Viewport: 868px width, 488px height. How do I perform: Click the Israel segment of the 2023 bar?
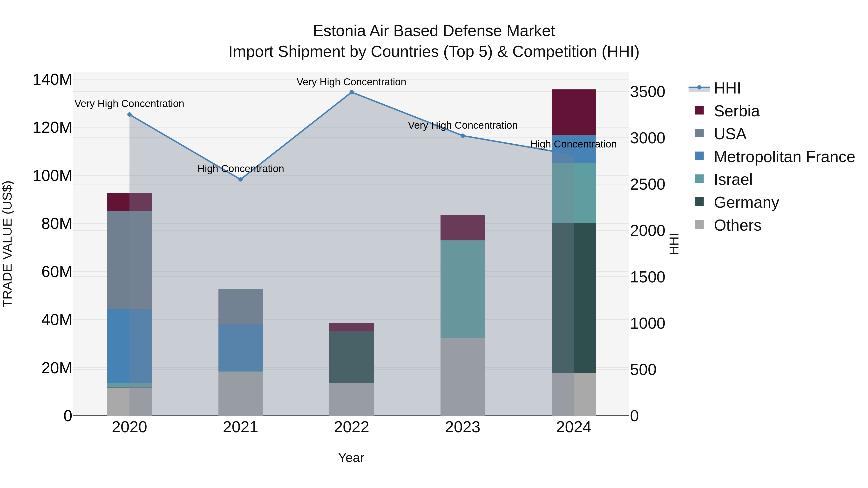[x=463, y=289]
